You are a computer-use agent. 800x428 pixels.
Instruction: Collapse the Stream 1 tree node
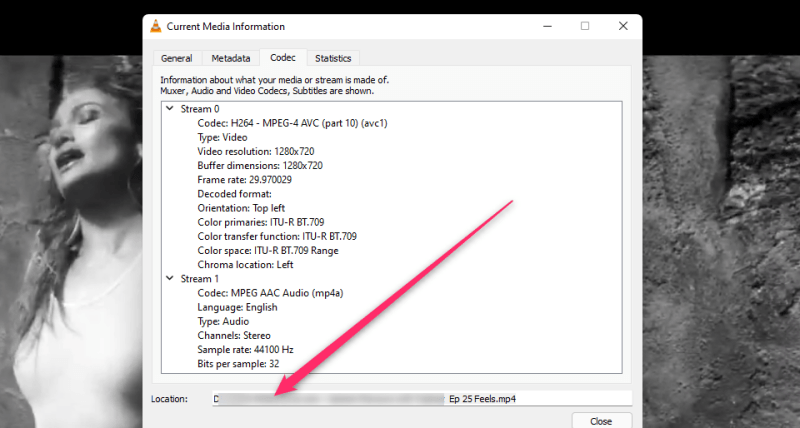(168, 278)
